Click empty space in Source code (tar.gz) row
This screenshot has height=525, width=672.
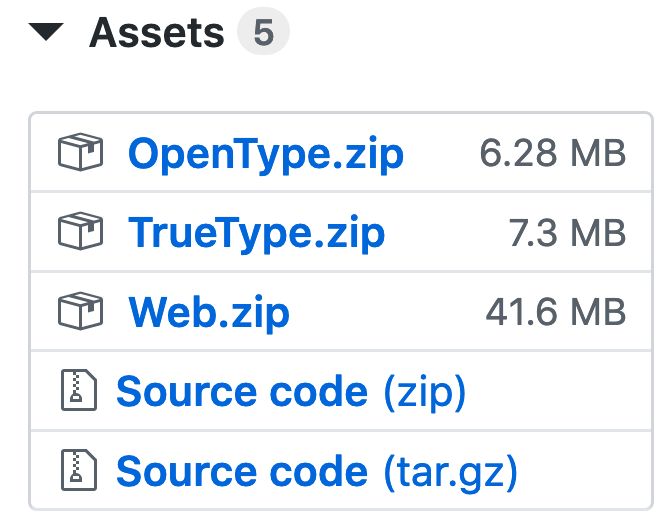(583, 471)
